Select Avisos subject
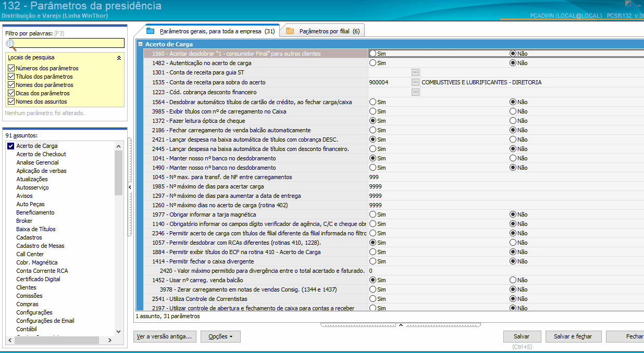 point(24,196)
